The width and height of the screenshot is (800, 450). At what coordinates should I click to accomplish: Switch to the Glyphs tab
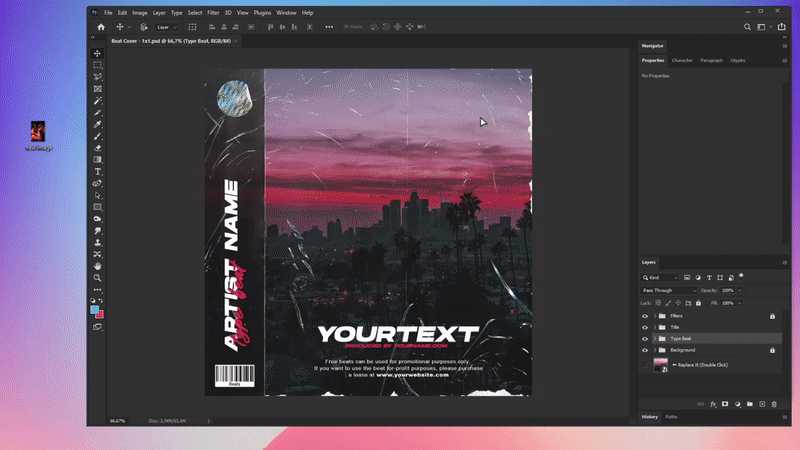point(738,60)
